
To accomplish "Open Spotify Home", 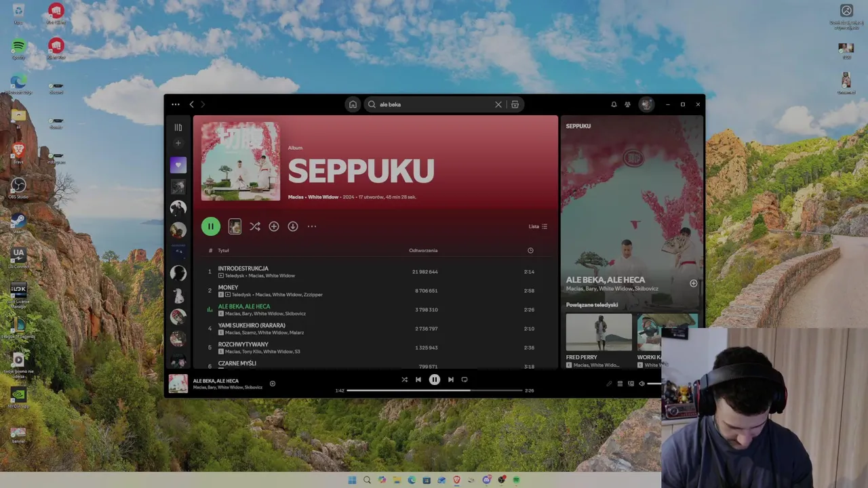I will pos(353,104).
